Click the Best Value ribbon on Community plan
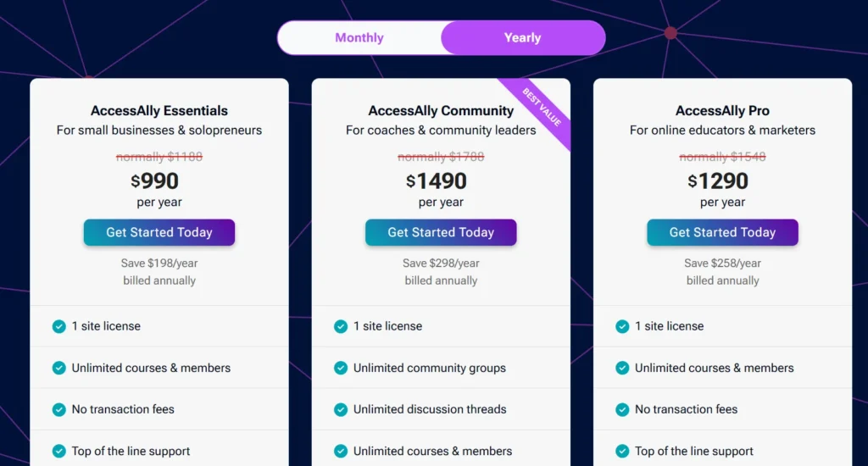 pos(540,109)
